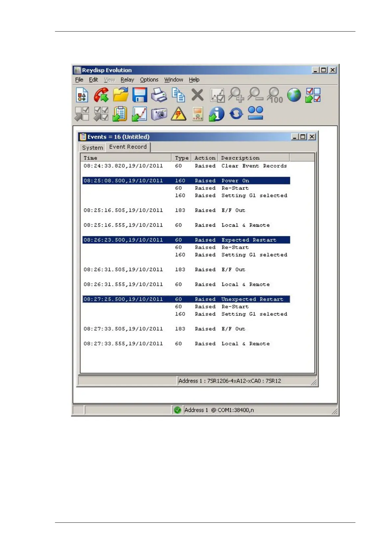This screenshot has height=554, width=392.
Task: Select the E/F Out event at 08:25:16.505
Action: (186, 210)
